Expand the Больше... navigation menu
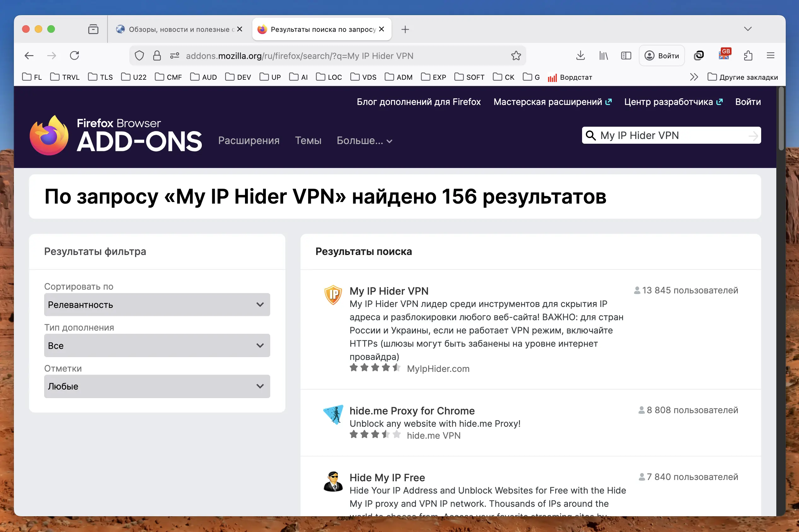 364,141
